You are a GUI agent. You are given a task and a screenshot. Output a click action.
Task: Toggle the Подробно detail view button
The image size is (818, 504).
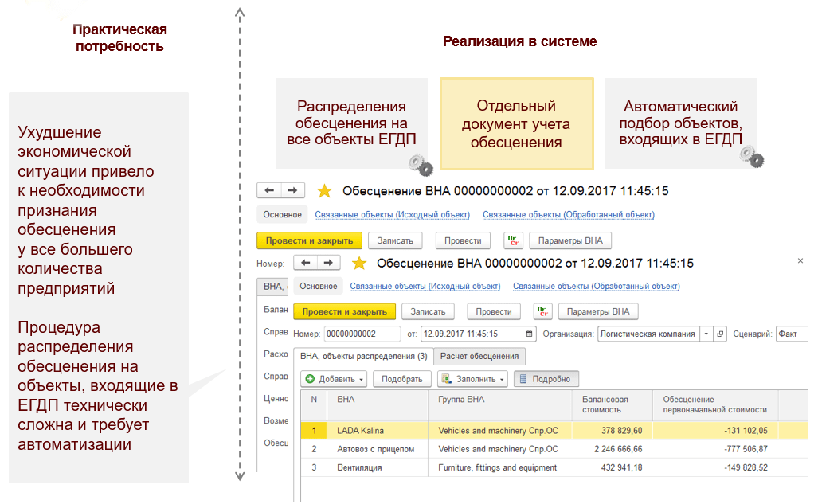tap(546, 379)
